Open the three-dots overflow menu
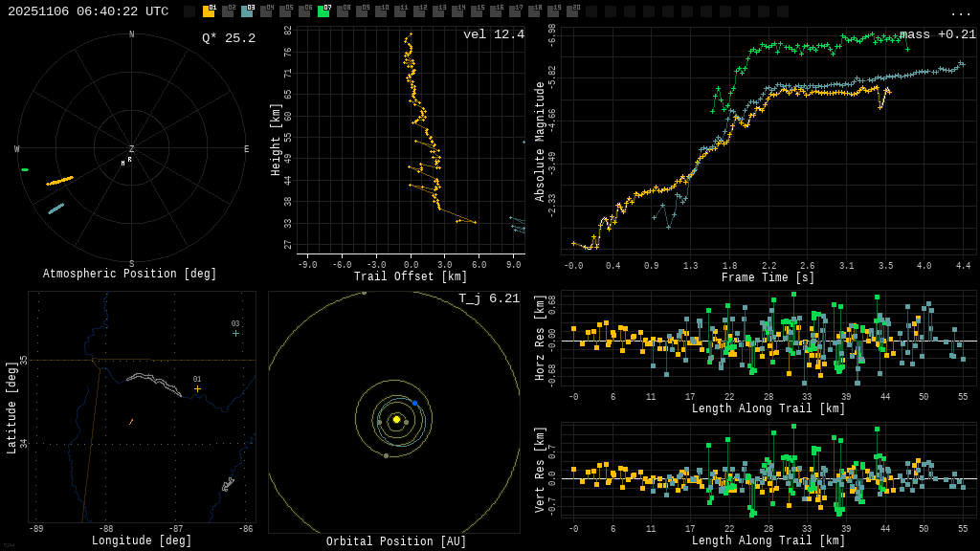980x551 pixels. coord(960,12)
